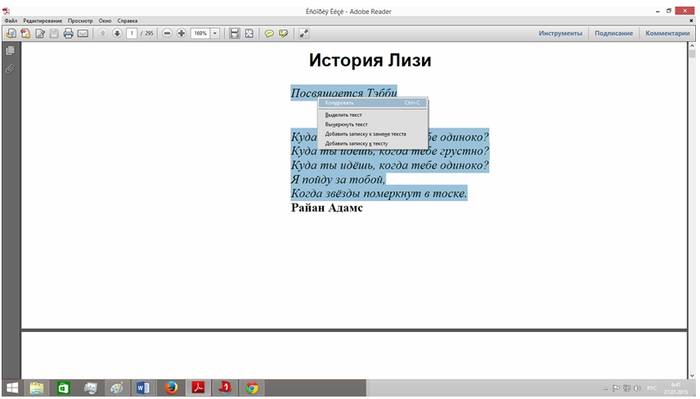Toggle fit-to-window-width scrolling mode icon
The width and height of the screenshot is (700, 399).
[234, 33]
